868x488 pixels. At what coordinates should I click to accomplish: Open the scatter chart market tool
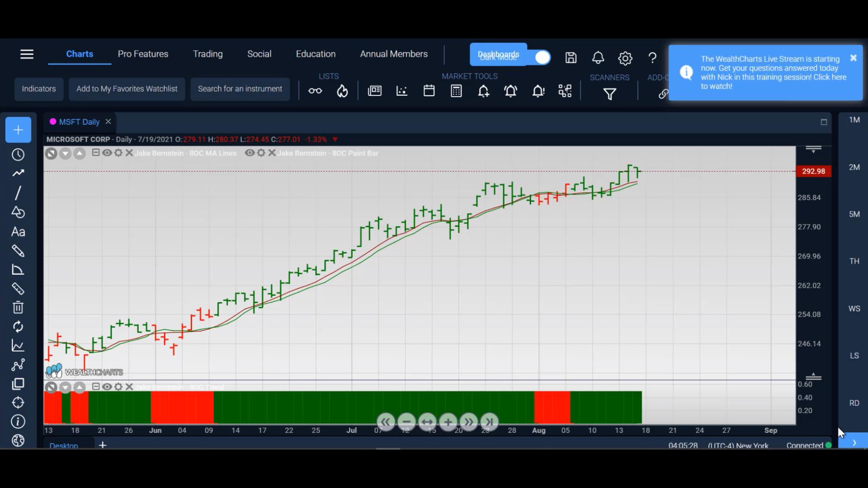coord(401,91)
